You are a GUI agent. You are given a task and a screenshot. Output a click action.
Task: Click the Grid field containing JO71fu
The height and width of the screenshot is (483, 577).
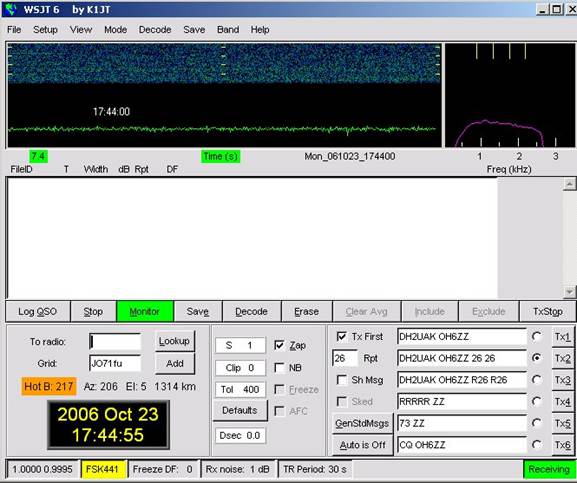[115, 363]
